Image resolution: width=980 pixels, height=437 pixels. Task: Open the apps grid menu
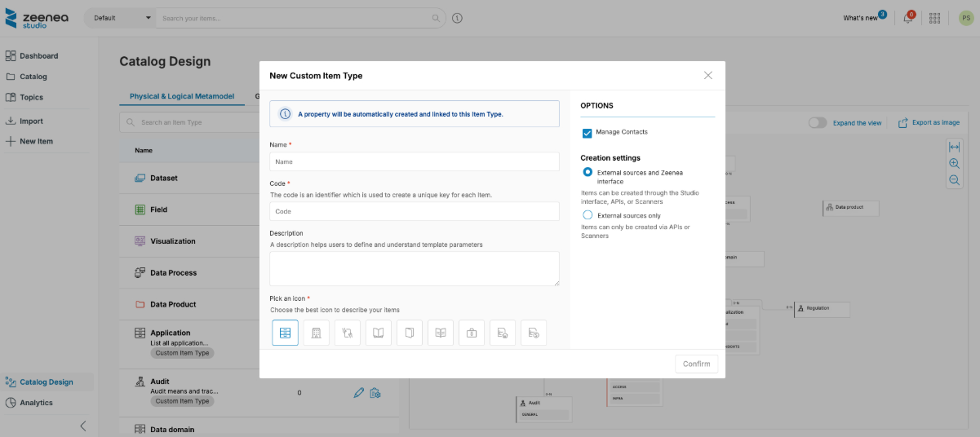coord(935,18)
